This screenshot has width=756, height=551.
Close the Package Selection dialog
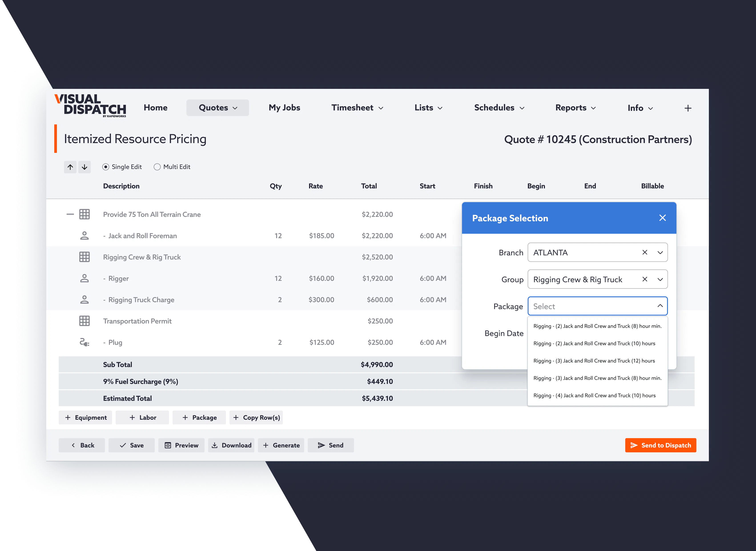point(663,218)
